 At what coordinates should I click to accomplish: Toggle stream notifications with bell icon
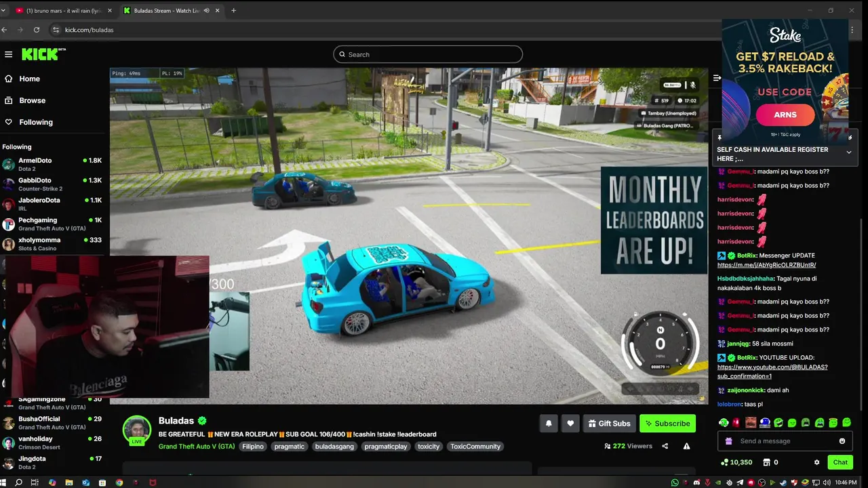point(549,424)
